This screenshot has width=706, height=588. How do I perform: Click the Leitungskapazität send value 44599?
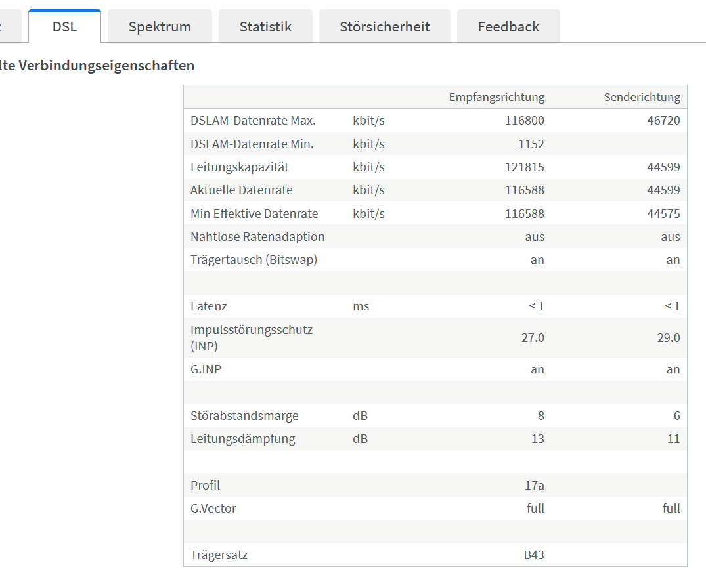(663, 167)
